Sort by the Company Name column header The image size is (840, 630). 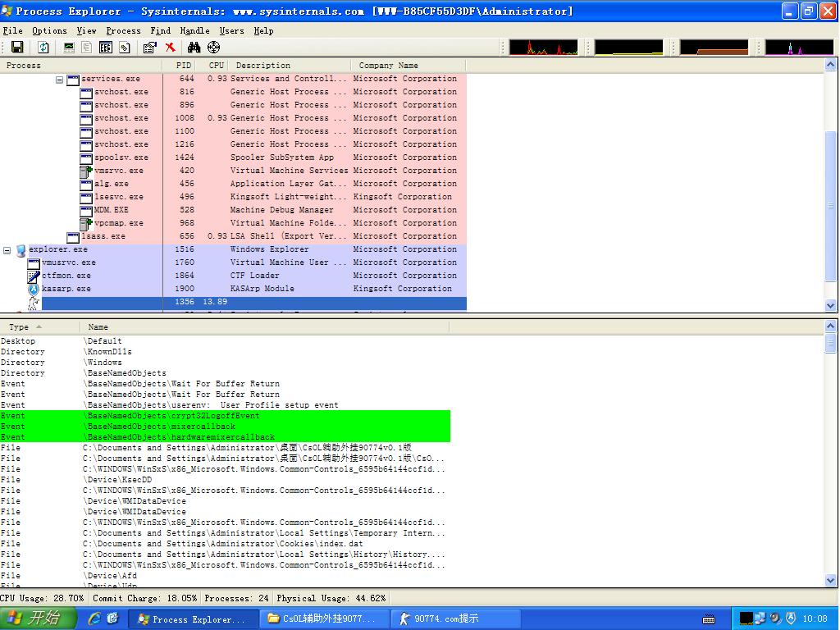click(409, 66)
